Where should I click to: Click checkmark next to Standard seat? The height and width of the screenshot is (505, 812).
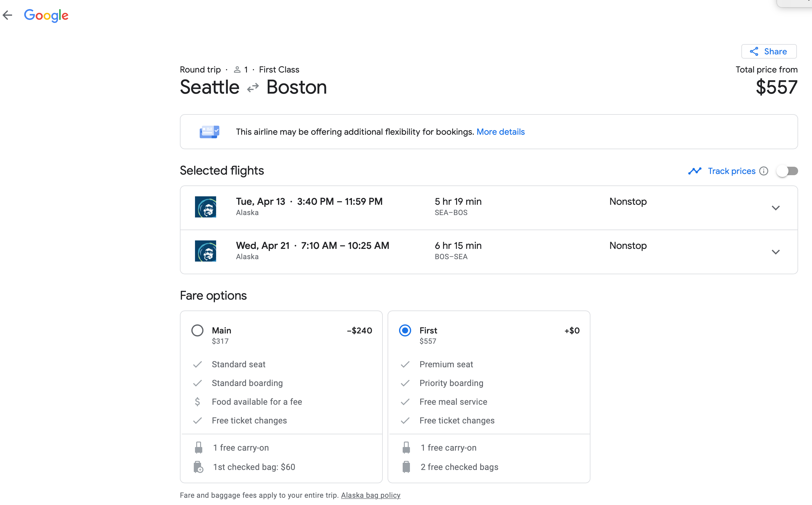pos(198,364)
